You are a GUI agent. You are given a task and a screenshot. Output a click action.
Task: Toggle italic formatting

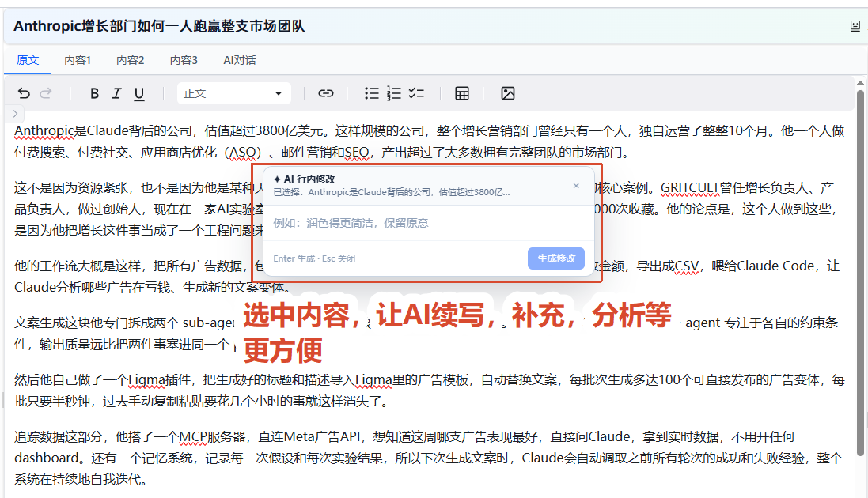pyautogui.click(x=117, y=93)
